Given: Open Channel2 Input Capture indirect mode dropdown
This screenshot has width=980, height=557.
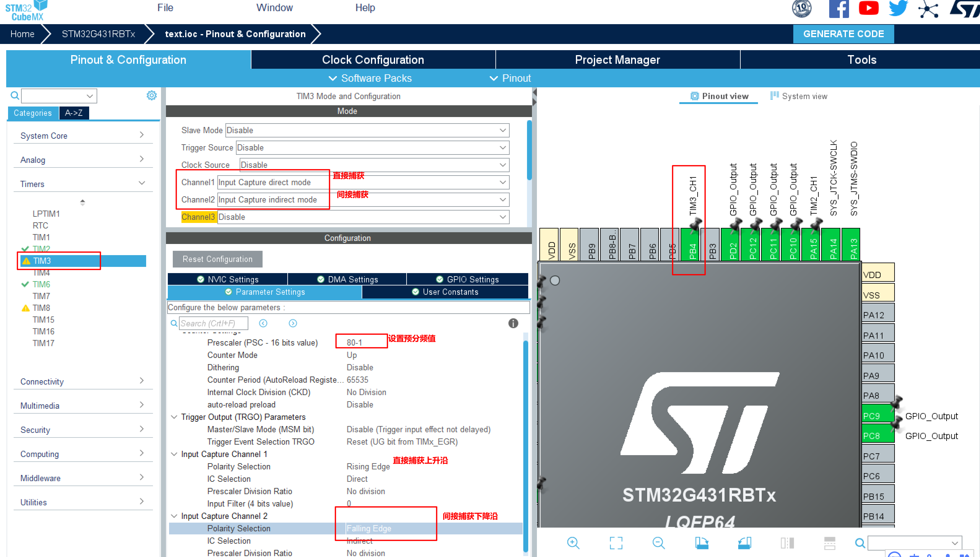Looking at the screenshot, I should pos(364,199).
